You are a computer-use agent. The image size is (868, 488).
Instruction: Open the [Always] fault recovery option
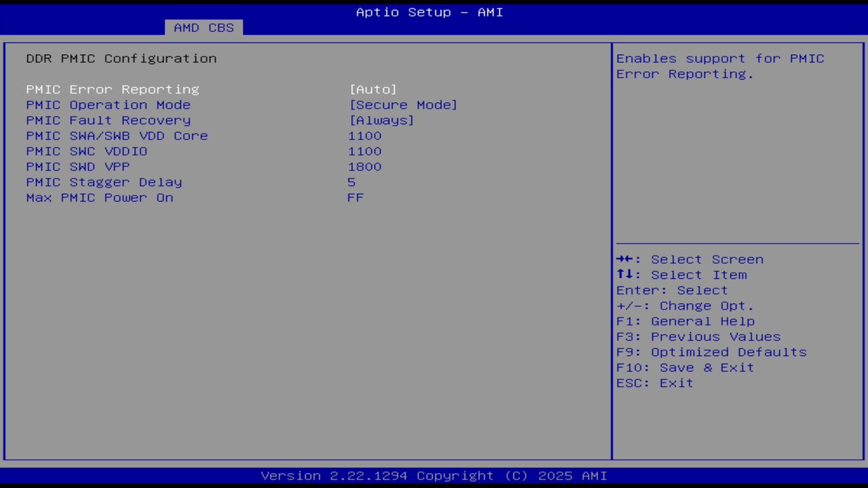click(x=381, y=121)
